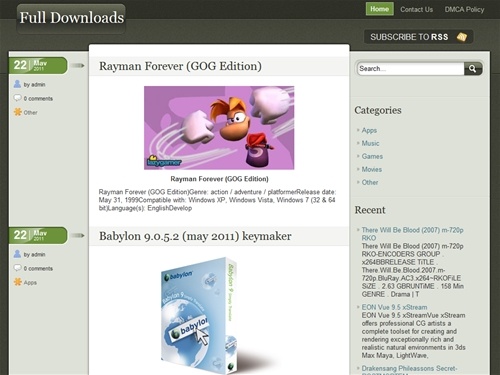The width and height of the screenshot is (500, 375).
Task: Open the Contact Us page
Action: 417,9
